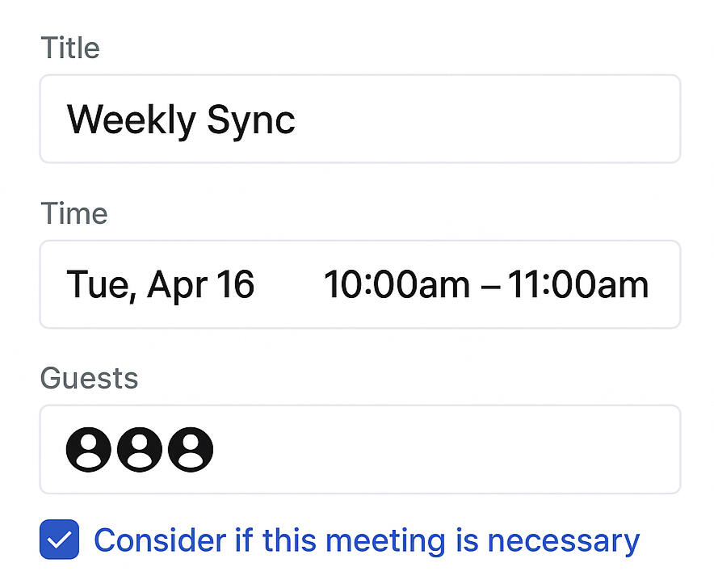Click the dash between start and end times
Image resolution: width=714 pixels, height=588 pixels.
(489, 285)
